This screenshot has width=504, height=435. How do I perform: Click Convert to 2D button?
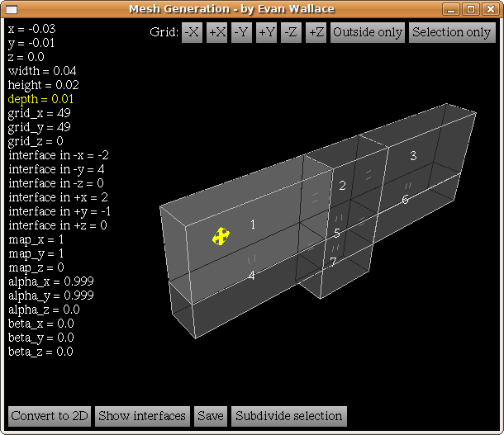click(50, 416)
